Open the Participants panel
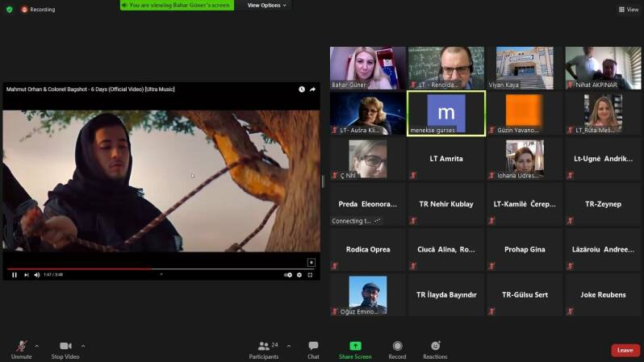The height and width of the screenshot is (362, 644). (264, 350)
